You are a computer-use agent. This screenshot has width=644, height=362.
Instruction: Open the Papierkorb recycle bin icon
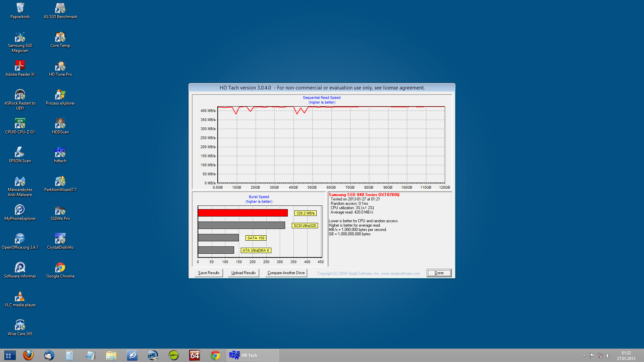pos(20,11)
